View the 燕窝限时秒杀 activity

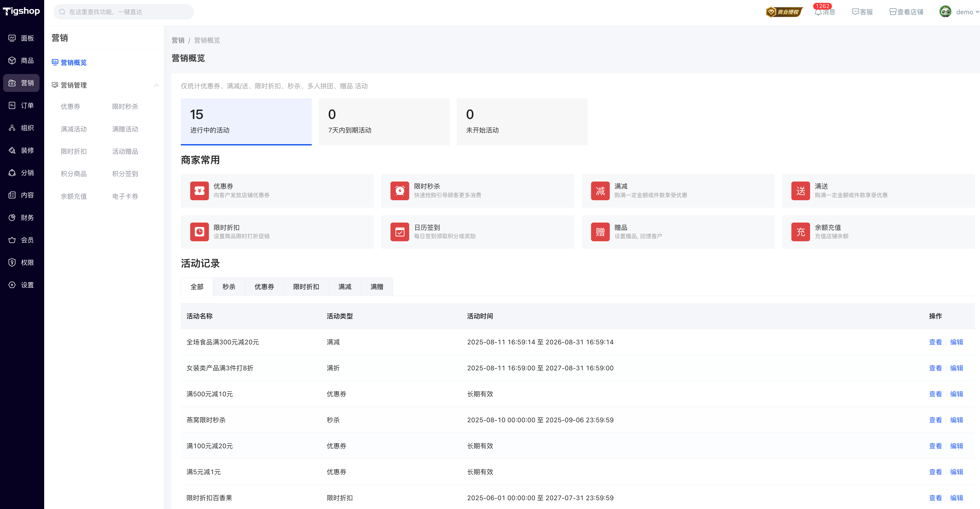936,420
